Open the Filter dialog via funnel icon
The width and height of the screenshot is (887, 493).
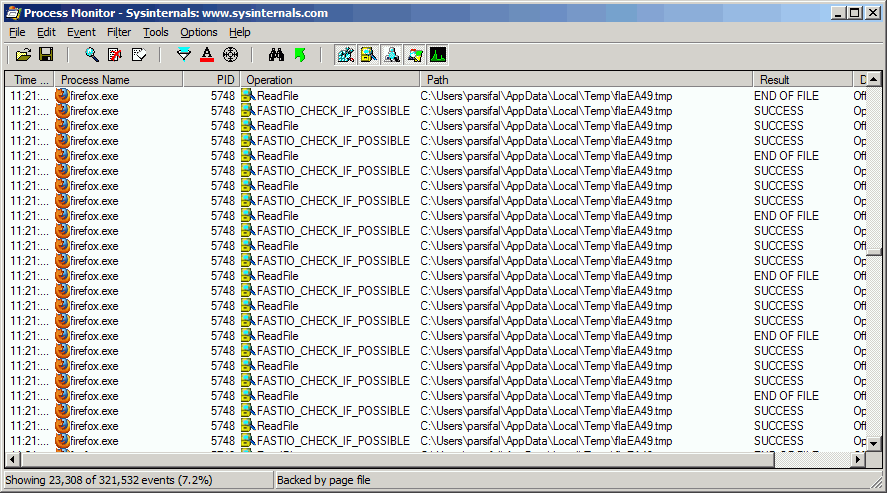click(x=184, y=55)
